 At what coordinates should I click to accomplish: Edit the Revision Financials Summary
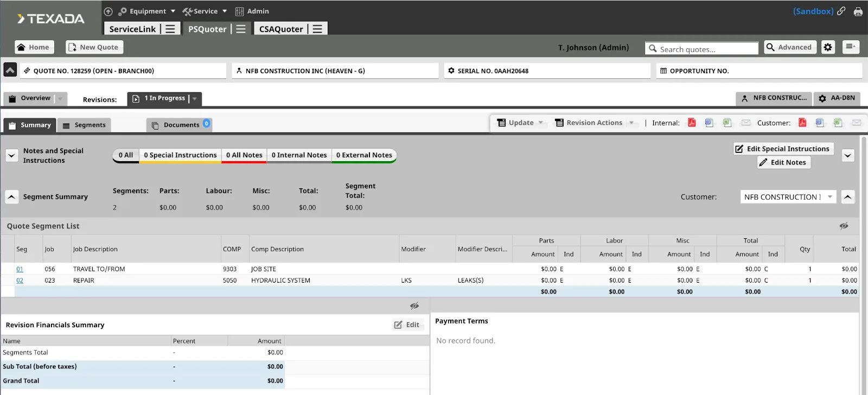(407, 324)
